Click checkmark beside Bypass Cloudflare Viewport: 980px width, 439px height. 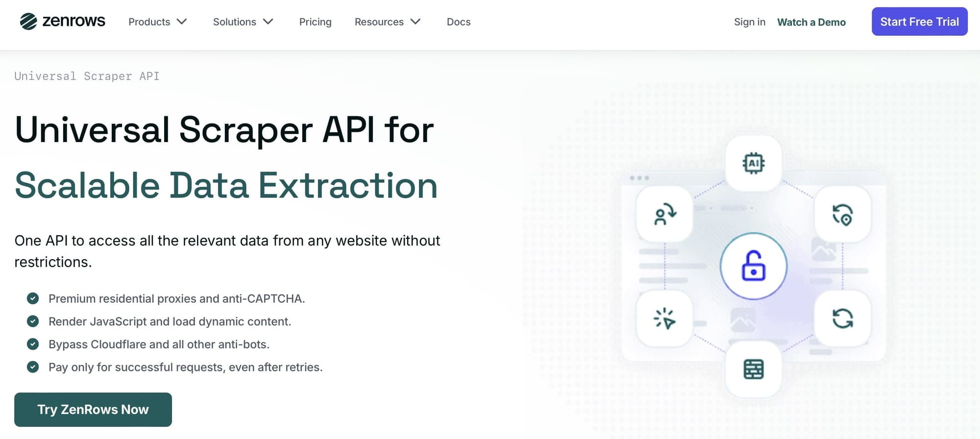coord(33,344)
